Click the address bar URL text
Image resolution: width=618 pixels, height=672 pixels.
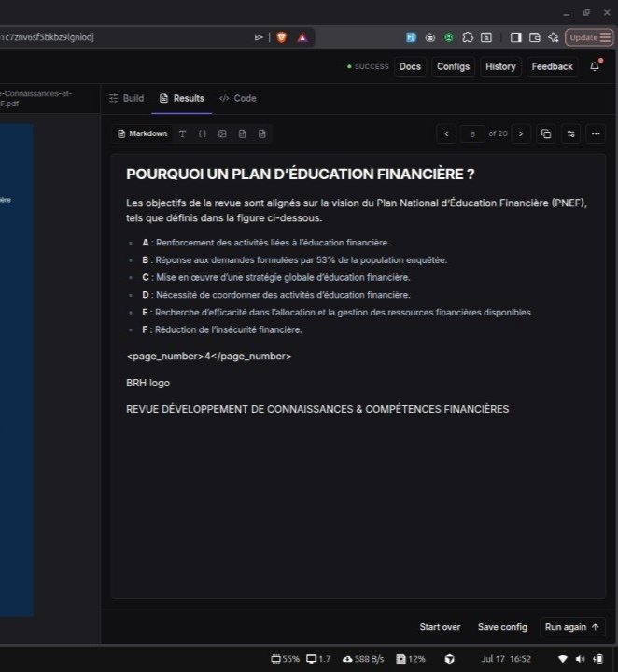point(47,37)
